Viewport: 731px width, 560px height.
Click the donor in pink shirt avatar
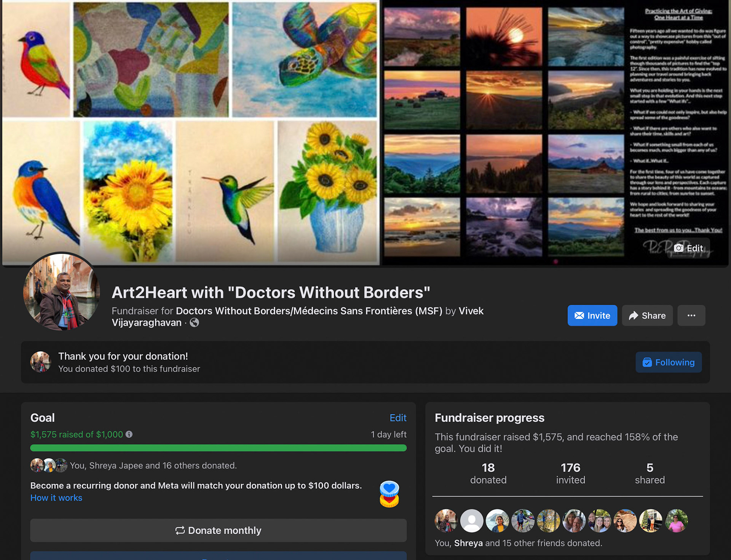click(x=676, y=520)
